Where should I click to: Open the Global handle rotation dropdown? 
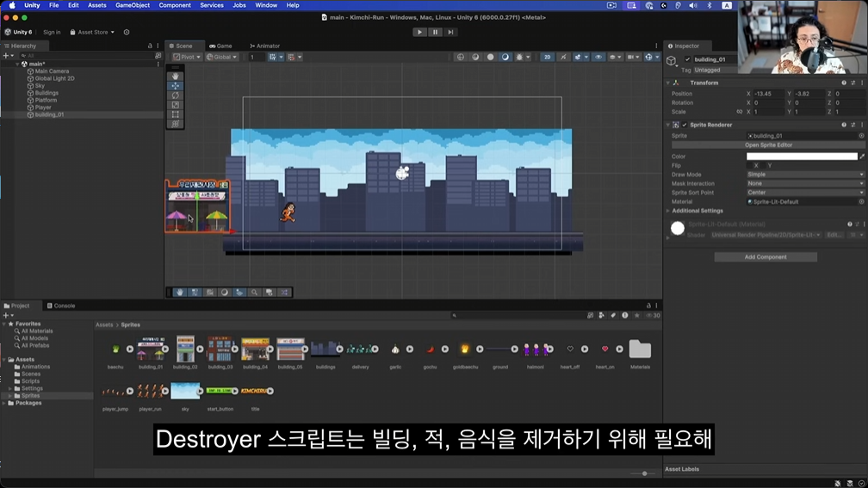point(221,57)
